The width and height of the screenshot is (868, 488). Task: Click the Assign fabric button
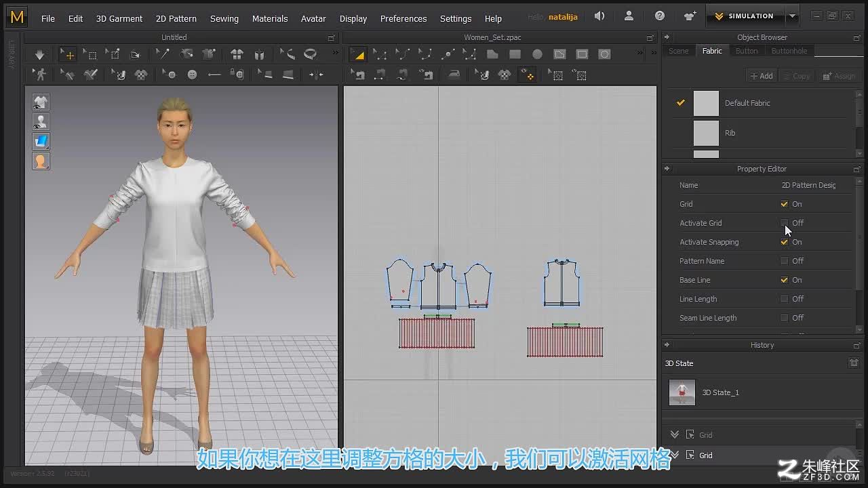point(840,76)
